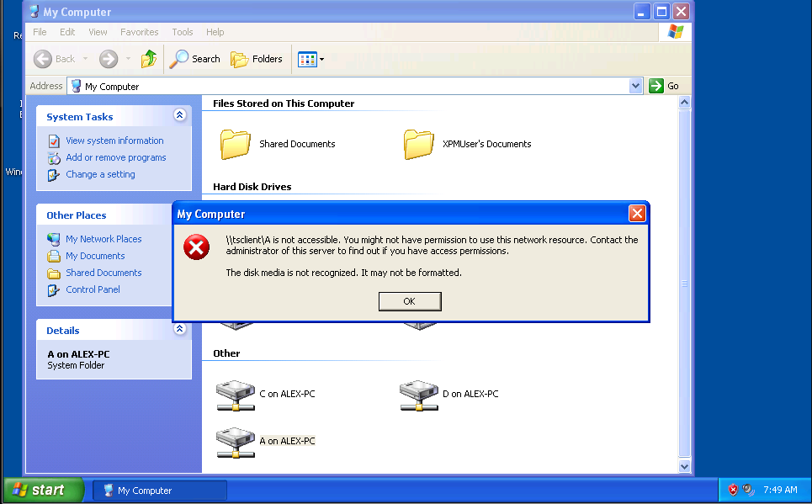Open View system information link
Viewport: 812px width, 504px height.
point(114,141)
